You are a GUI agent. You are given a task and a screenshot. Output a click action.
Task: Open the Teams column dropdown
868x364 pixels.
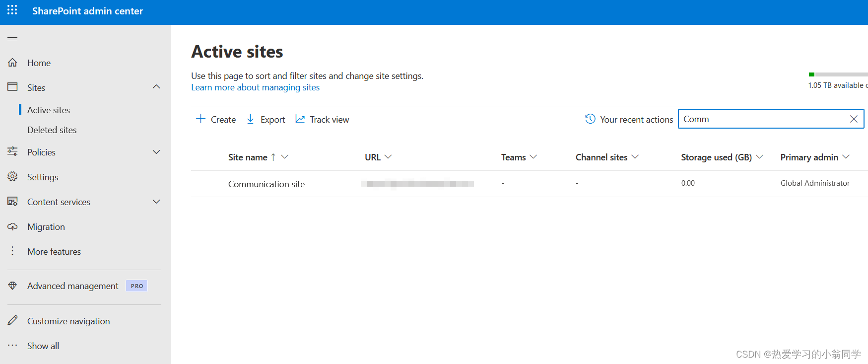534,157
